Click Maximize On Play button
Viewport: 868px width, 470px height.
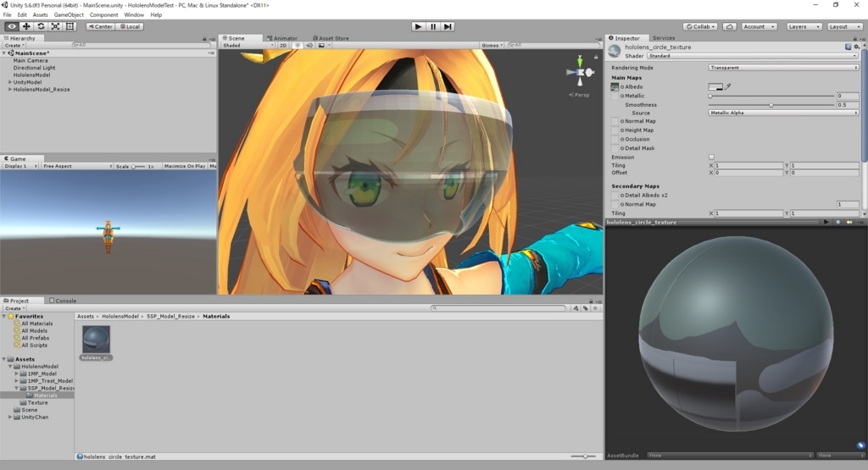[x=184, y=166]
